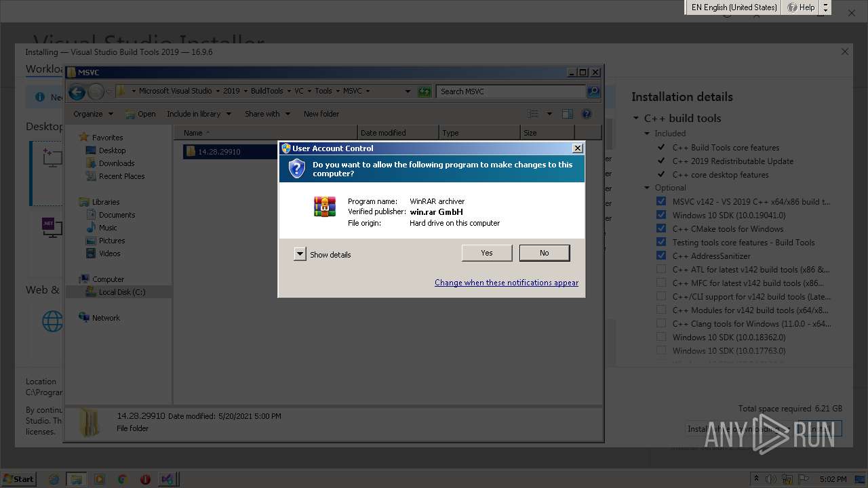Screen dimensions: 868x488
Task: Expand Show details in UAC dialog
Action: click(300, 254)
